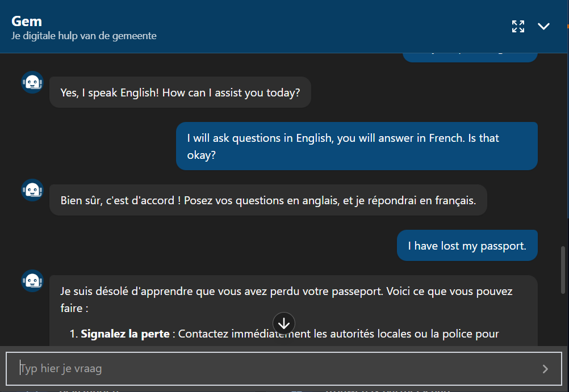This screenshot has width=569, height=392.
Task: Click bot avatar beside 'Bien sûr' reply
Action: click(32, 190)
